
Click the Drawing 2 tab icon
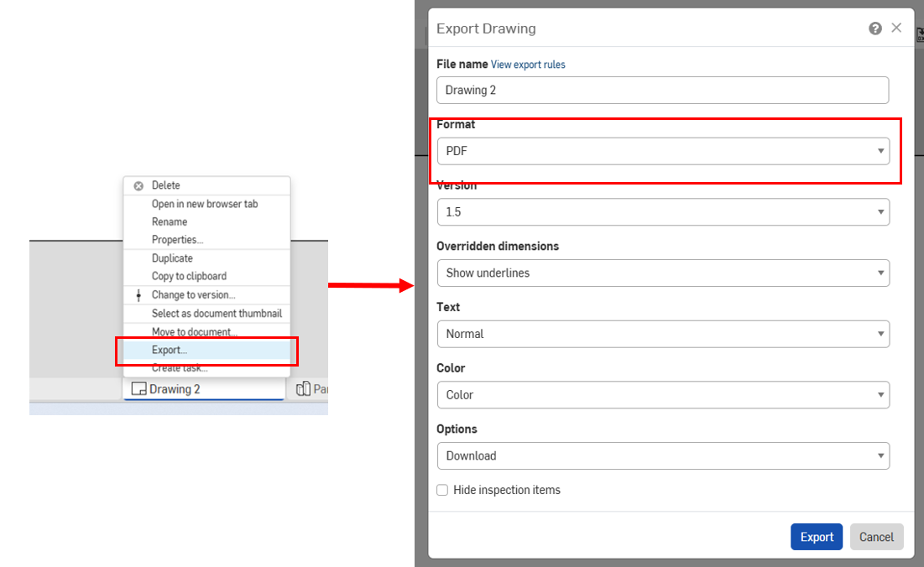139,389
